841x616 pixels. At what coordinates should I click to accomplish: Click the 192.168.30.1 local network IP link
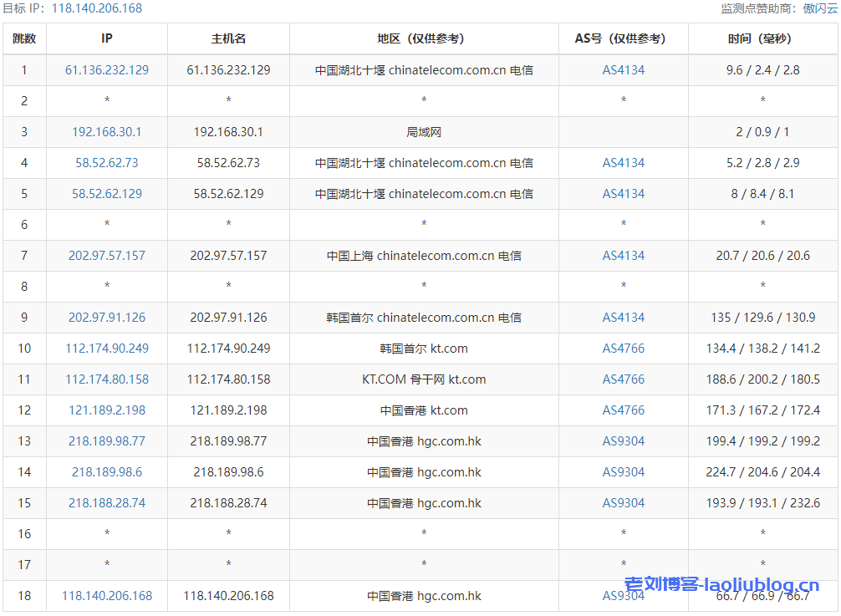(x=106, y=131)
